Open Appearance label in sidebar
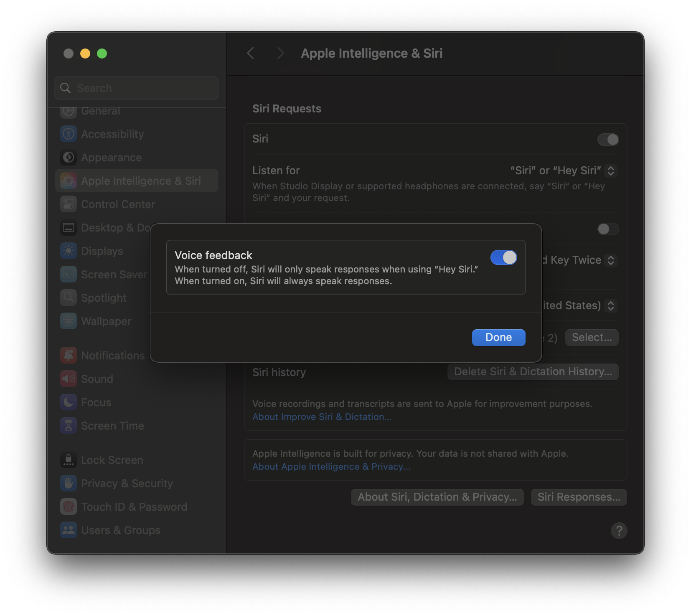Viewport: 691px width, 616px height. (111, 158)
